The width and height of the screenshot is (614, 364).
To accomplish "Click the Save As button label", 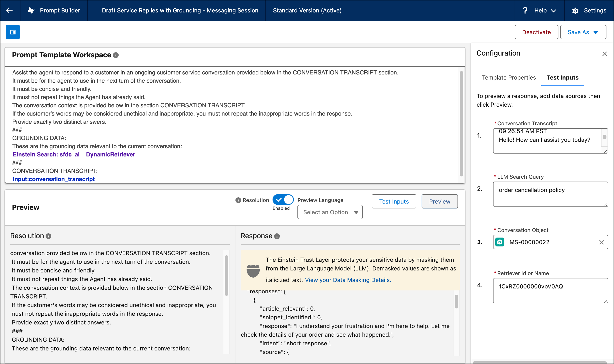I will tap(578, 32).
